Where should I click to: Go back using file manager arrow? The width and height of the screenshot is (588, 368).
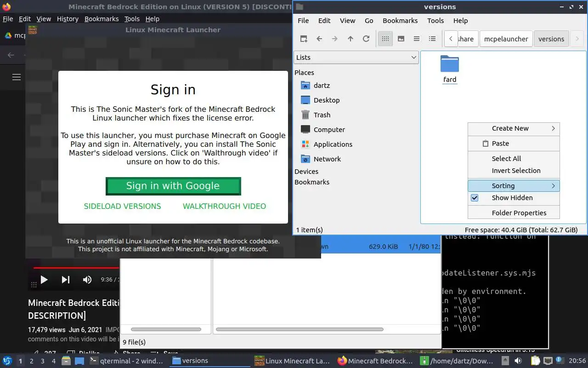pyautogui.click(x=319, y=39)
